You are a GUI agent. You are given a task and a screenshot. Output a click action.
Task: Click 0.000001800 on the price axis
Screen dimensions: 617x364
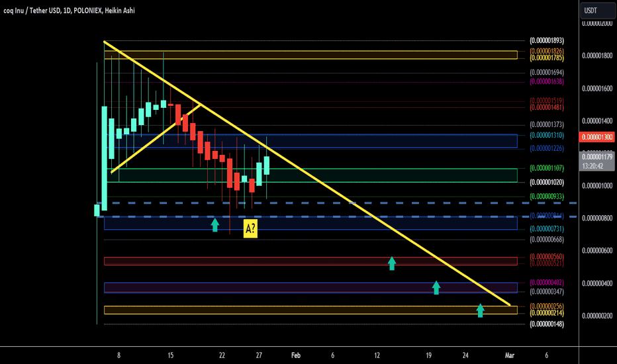coord(597,56)
